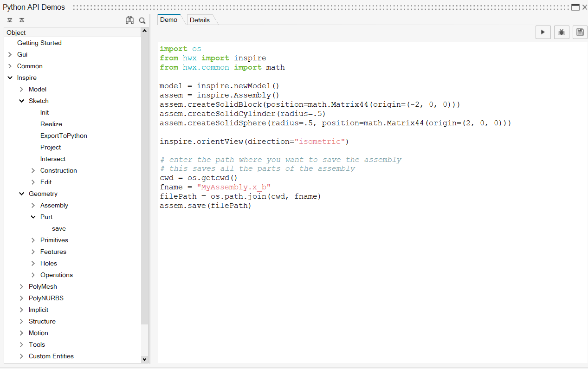Expand the Features node
This screenshot has height=369, width=588.
33,252
